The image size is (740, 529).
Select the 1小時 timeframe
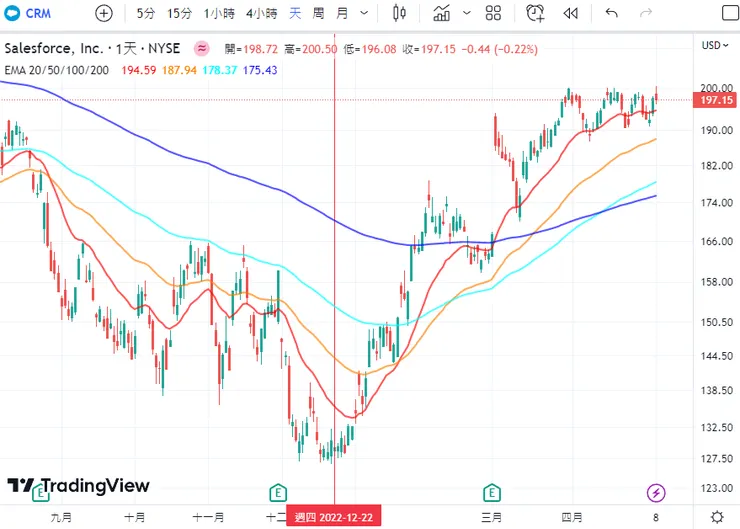pos(219,13)
